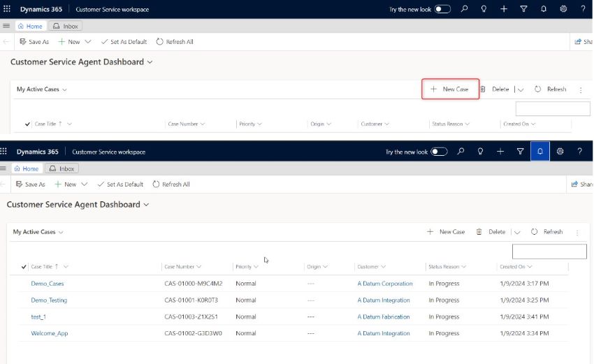Switch to Inbox tab in upper window
This screenshot has width=594, height=364.
[x=66, y=26]
